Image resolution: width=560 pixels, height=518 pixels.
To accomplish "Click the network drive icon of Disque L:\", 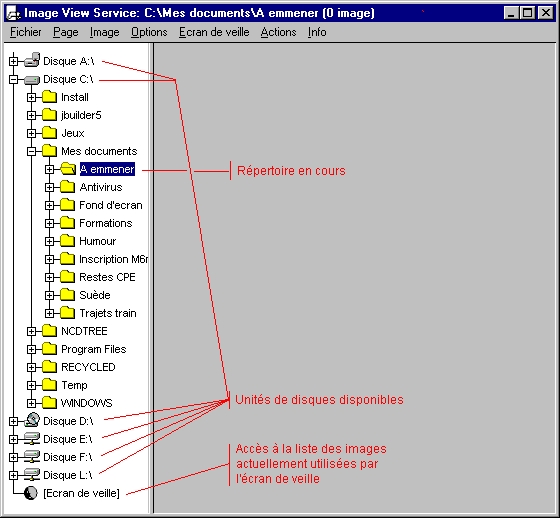I will pyautogui.click(x=32, y=475).
